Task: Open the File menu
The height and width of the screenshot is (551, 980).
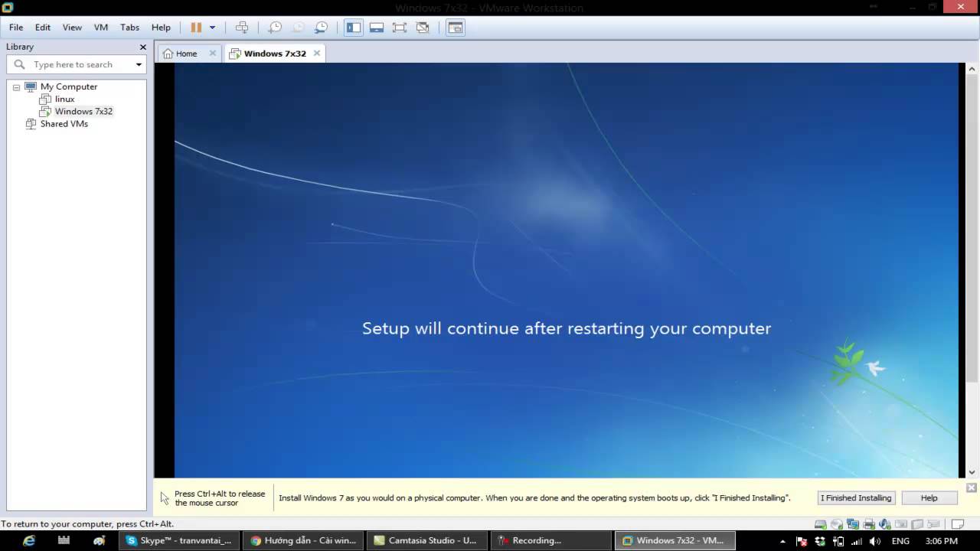Action: click(x=16, y=28)
